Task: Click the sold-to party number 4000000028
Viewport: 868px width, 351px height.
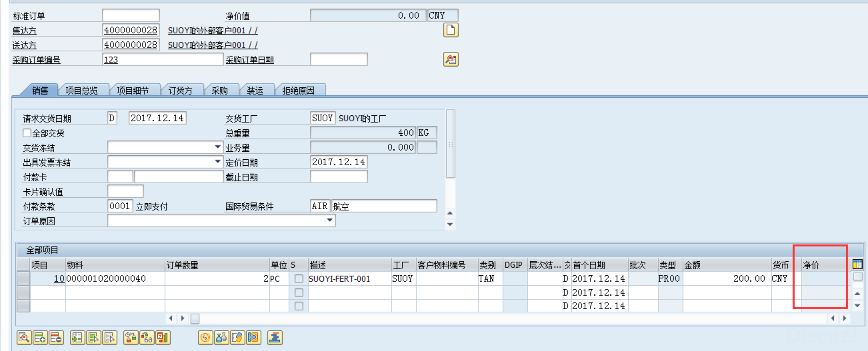Action: click(x=131, y=30)
